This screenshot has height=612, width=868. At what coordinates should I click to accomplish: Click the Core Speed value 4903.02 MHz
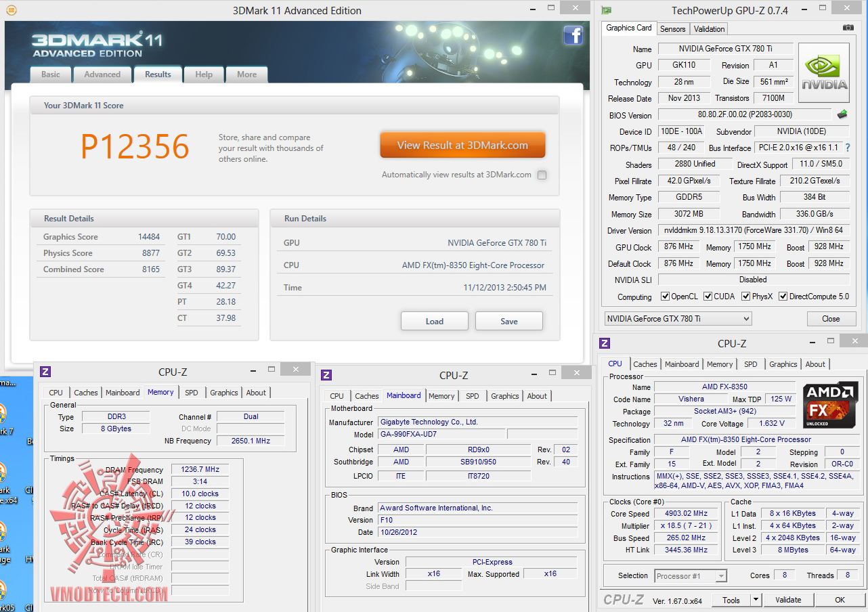click(686, 513)
